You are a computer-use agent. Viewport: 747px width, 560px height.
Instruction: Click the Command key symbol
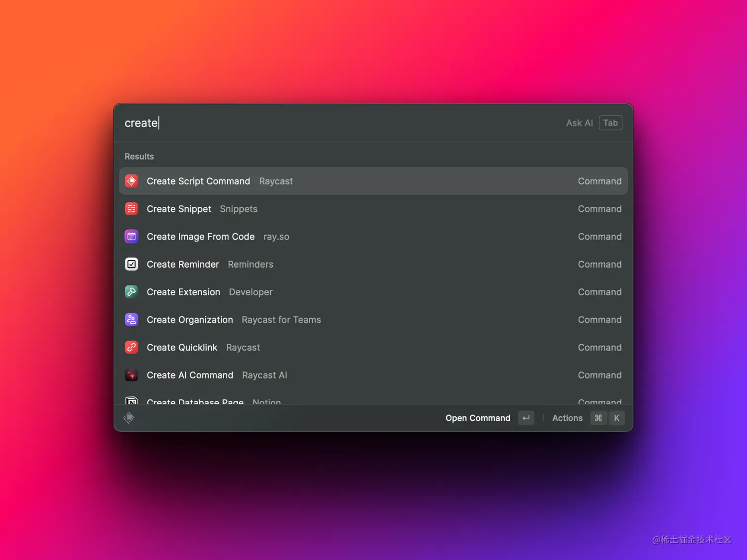[x=598, y=418]
